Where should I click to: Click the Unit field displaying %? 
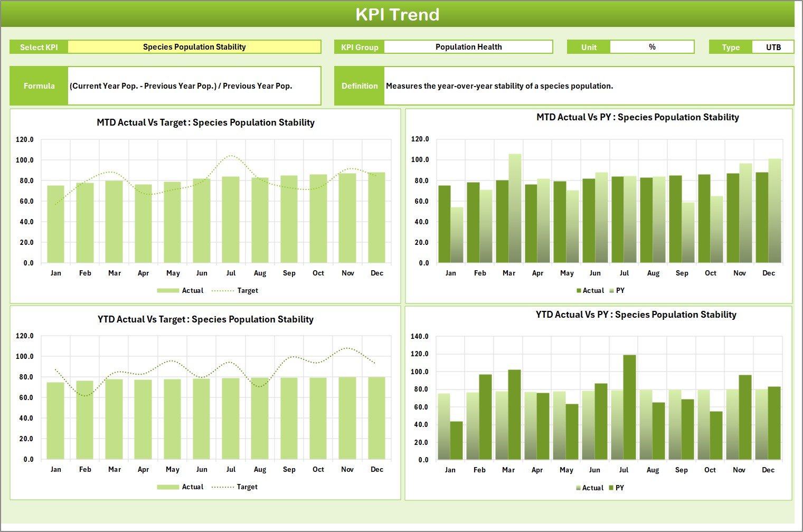pyautogui.click(x=653, y=46)
